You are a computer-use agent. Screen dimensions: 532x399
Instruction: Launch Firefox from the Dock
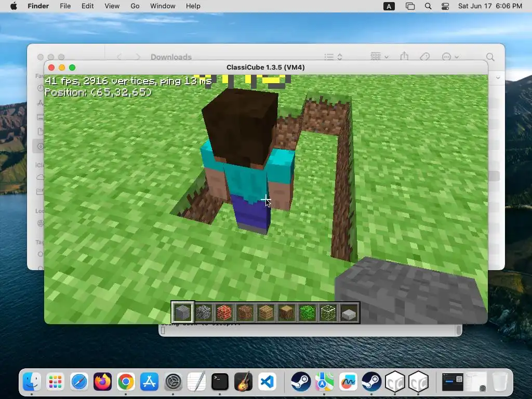coord(102,382)
